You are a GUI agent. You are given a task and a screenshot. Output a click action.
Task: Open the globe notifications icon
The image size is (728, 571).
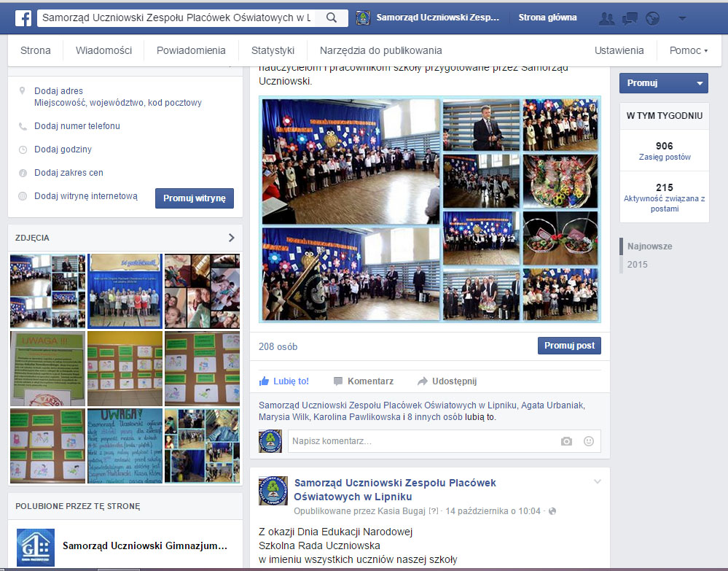(653, 18)
